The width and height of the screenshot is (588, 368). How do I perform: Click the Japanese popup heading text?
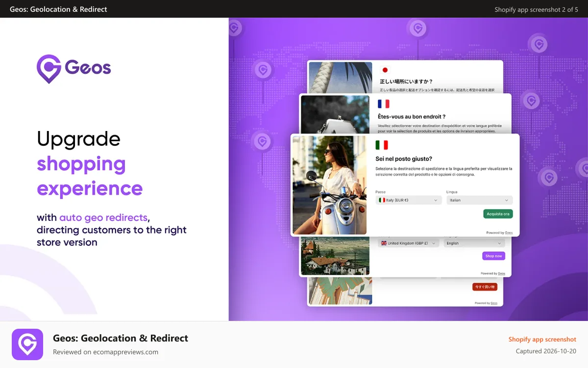[406, 81]
